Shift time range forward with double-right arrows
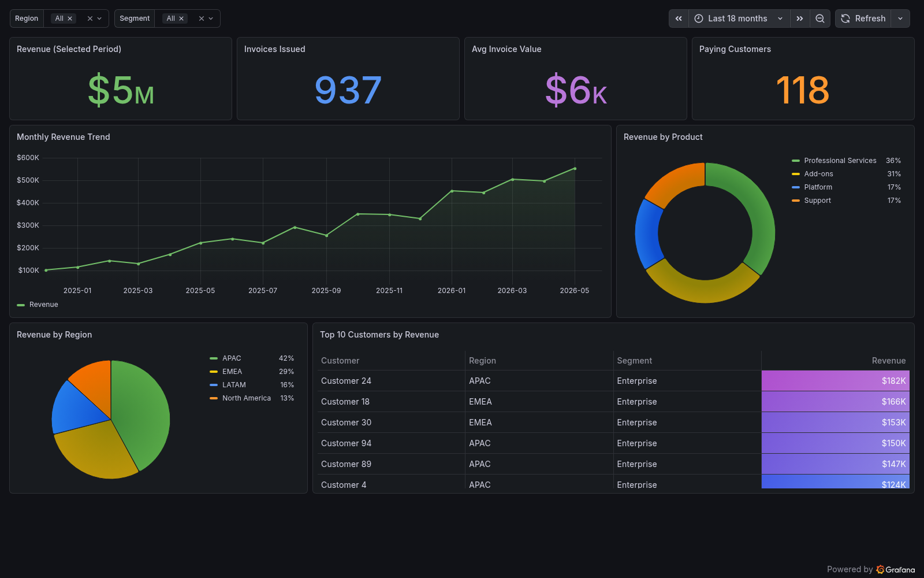The height and width of the screenshot is (578, 924). click(x=800, y=18)
